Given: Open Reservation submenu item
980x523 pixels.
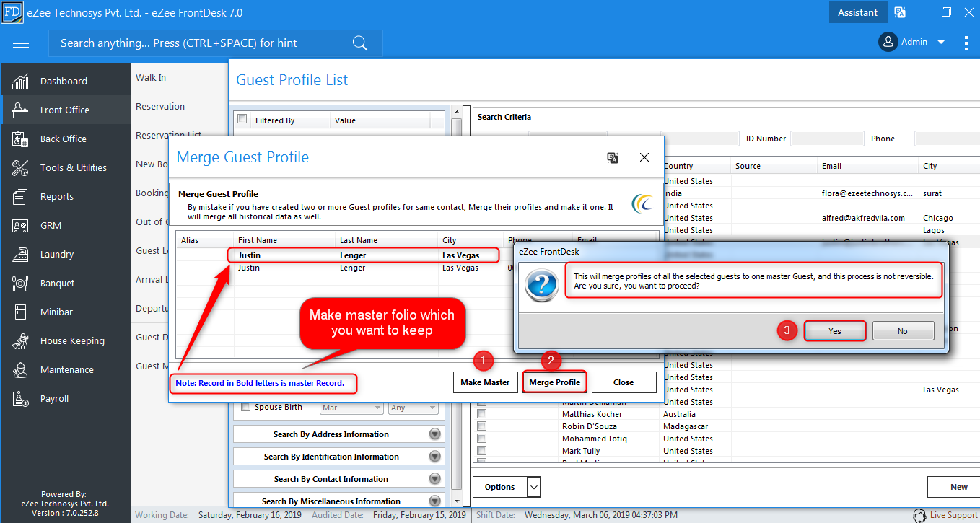Looking at the screenshot, I should click(160, 107).
